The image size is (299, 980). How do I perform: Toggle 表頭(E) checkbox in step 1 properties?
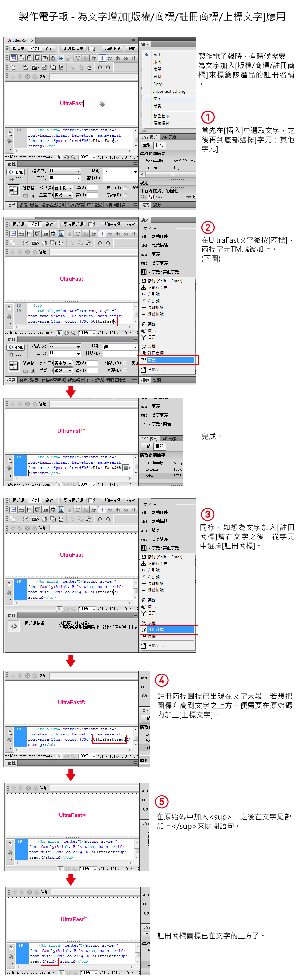coord(125,195)
